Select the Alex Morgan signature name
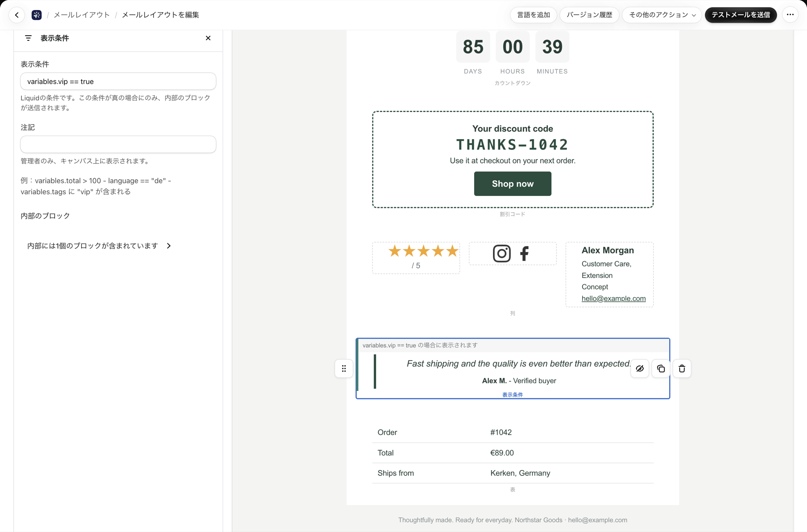 (x=607, y=250)
